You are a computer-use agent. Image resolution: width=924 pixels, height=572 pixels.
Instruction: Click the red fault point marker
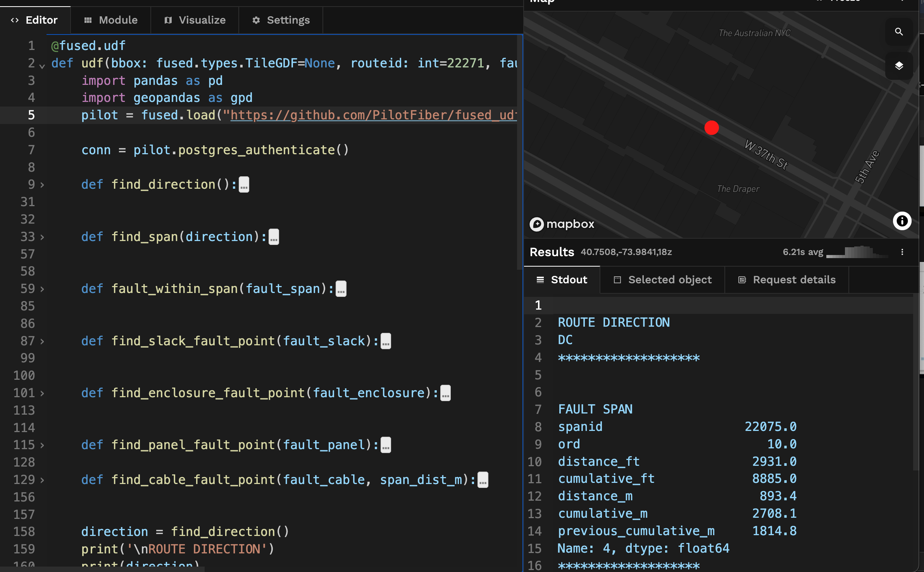point(711,128)
